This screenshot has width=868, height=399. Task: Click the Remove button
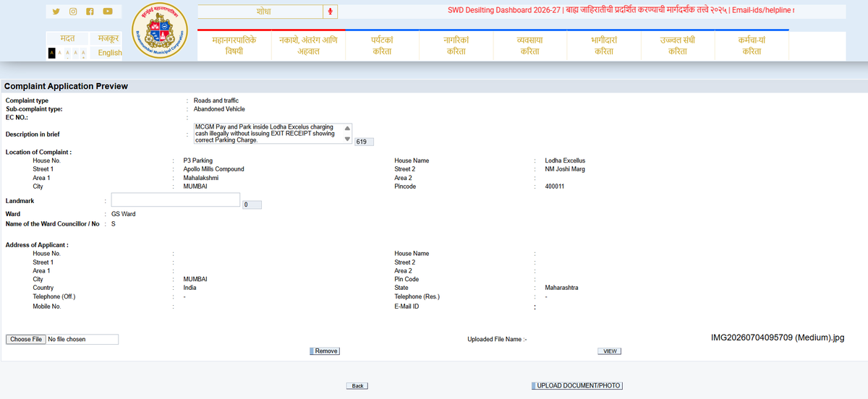(x=325, y=351)
